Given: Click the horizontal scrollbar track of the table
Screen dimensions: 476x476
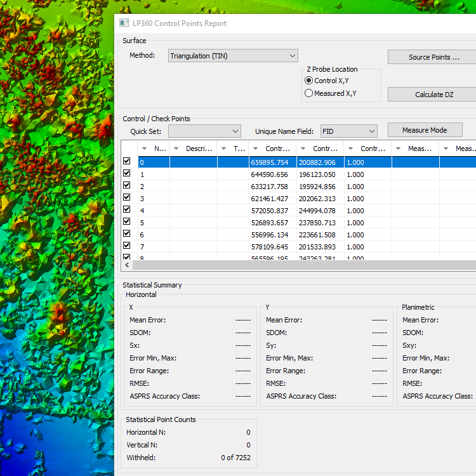Looking at the screenshot, I should tap(304, 265).
